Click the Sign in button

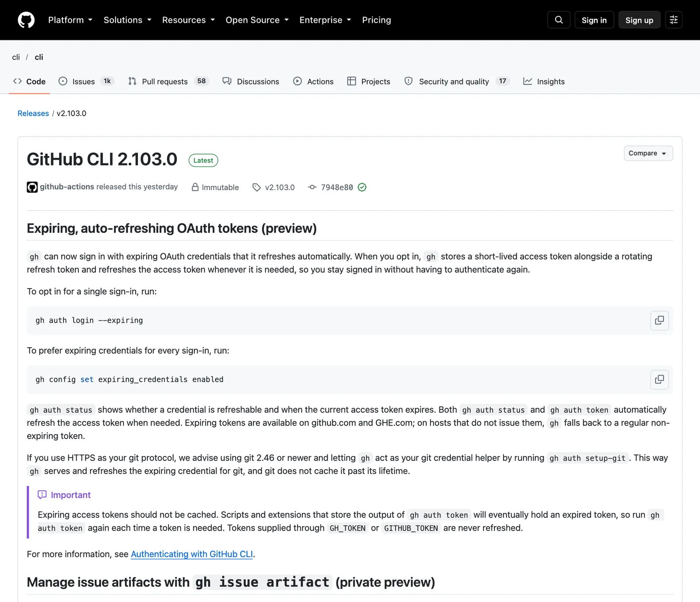(x=594, y=20)
